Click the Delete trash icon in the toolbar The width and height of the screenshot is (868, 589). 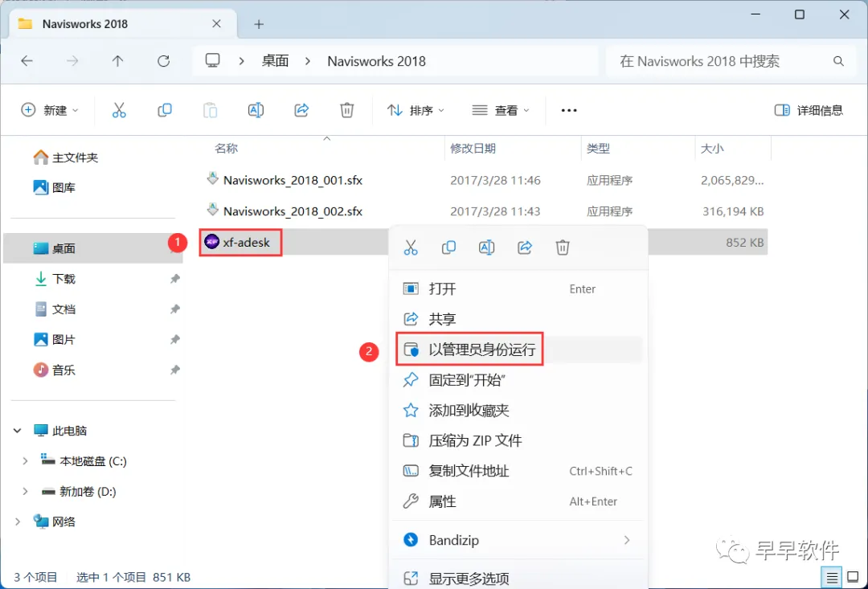click(347, 110)
